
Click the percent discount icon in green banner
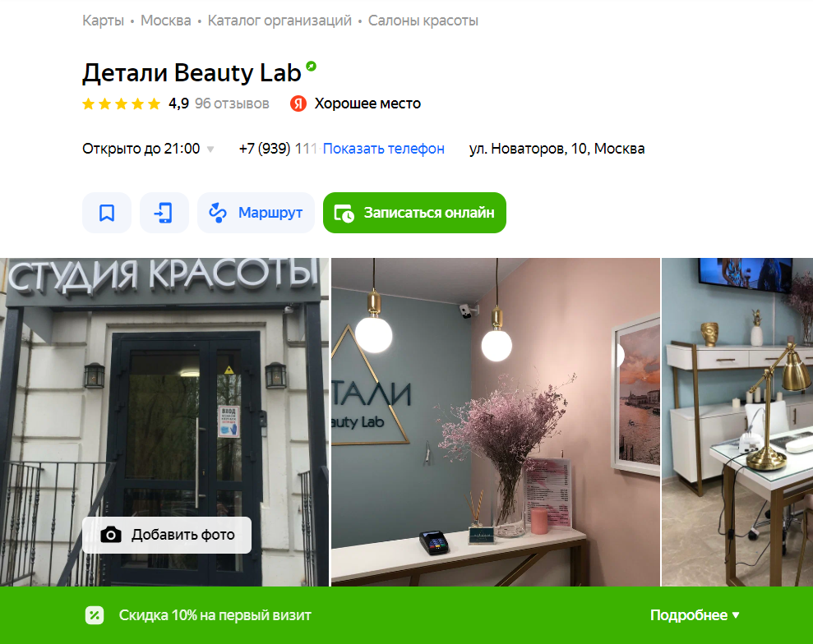(x=95, y=615)
